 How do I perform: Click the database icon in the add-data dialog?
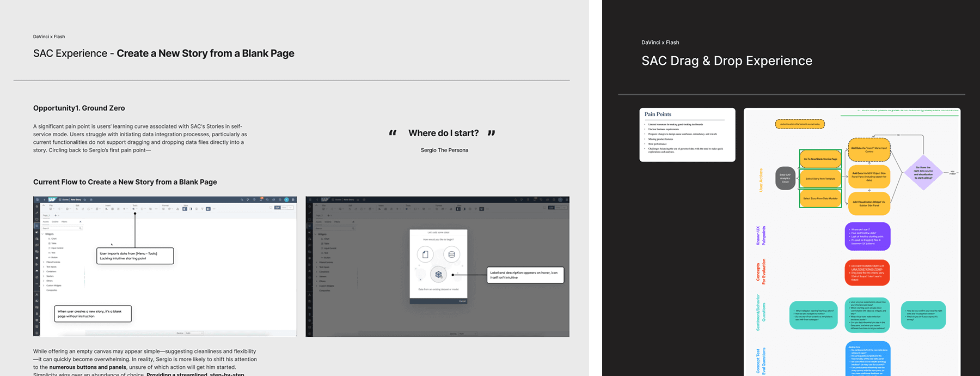(x=451, y=254)
